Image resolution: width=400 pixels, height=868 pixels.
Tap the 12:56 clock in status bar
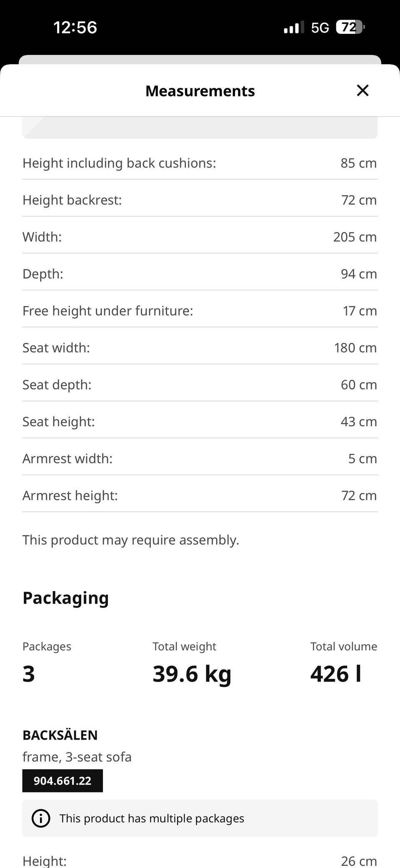click(75, 28)
